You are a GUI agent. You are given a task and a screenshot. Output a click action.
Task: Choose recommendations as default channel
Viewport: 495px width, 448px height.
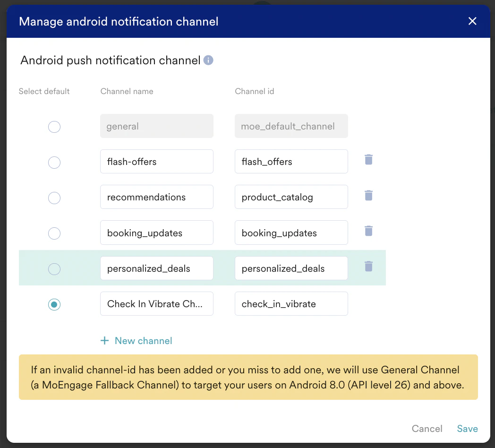[x=54, y=198]
